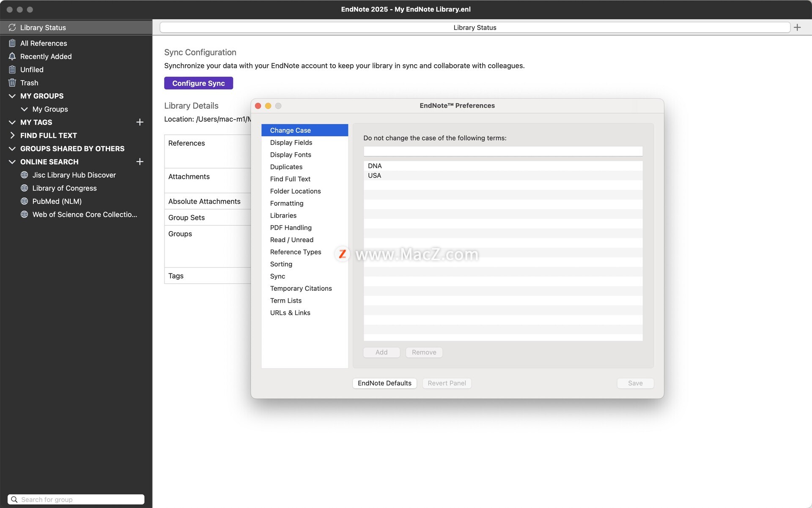Click the Add term button
This screenshot has height=508, width=812.
[x=381, y=352]
